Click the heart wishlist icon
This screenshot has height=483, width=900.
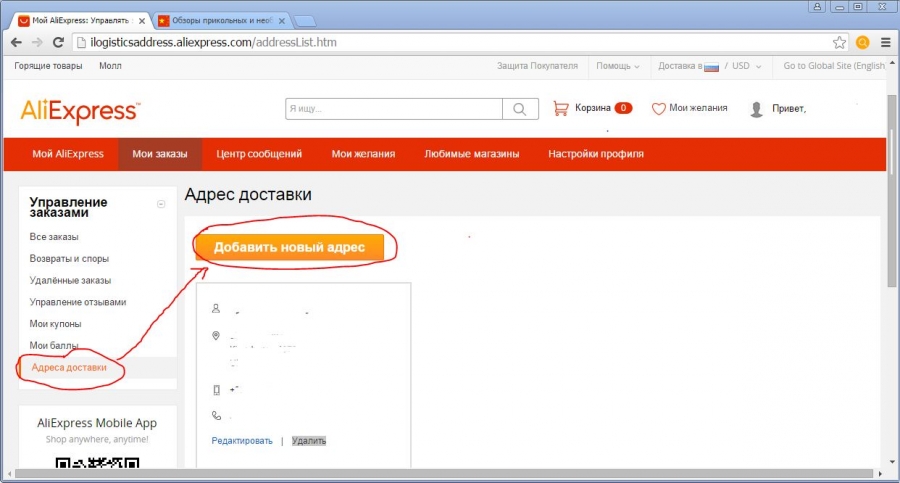658,109
